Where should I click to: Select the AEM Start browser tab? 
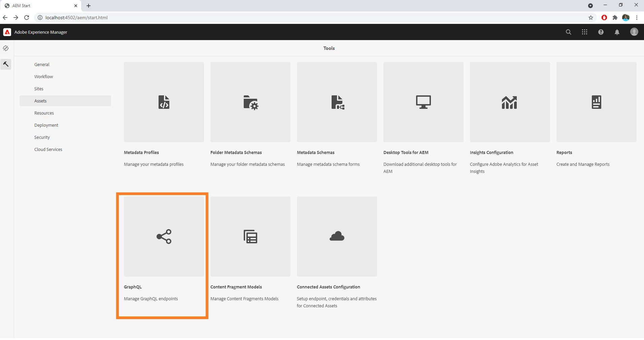40,6
